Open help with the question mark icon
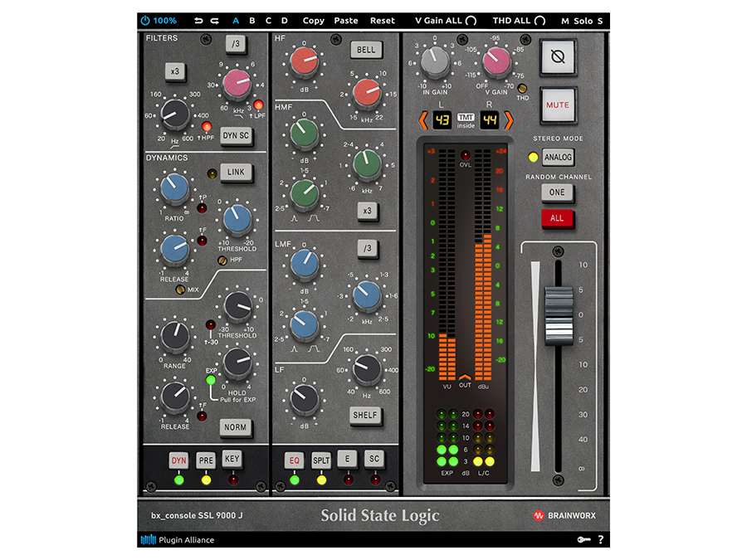Image resolution: width=747 pixels, height=560 pixels. click(x=600, y=540)
